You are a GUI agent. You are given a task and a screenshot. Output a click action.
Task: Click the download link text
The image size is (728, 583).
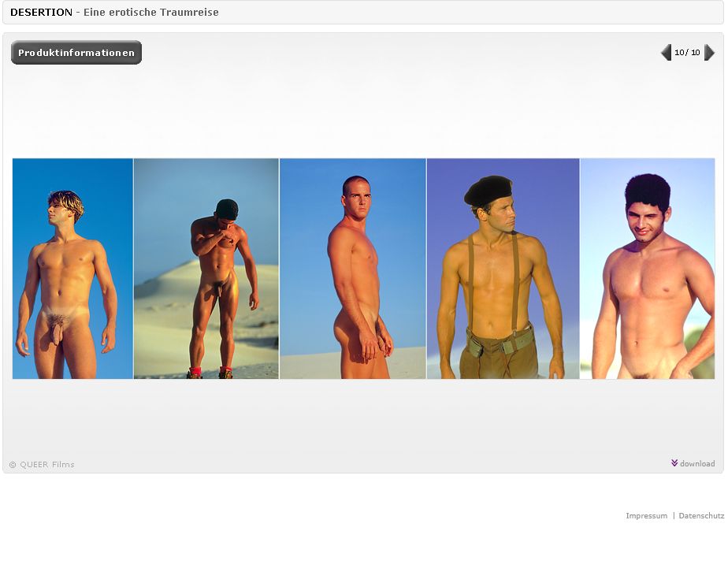click(697, 464)
